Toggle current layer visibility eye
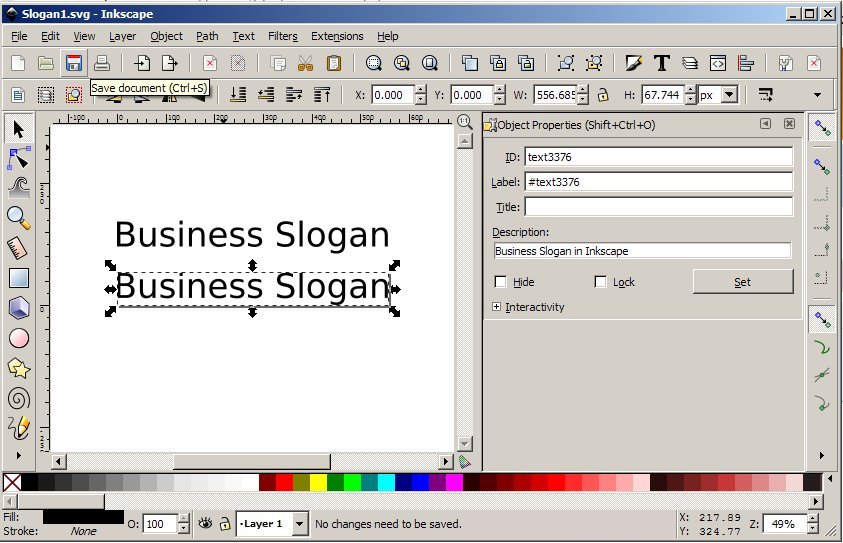Viewport: 843px width, 543px height. (205, 523)
